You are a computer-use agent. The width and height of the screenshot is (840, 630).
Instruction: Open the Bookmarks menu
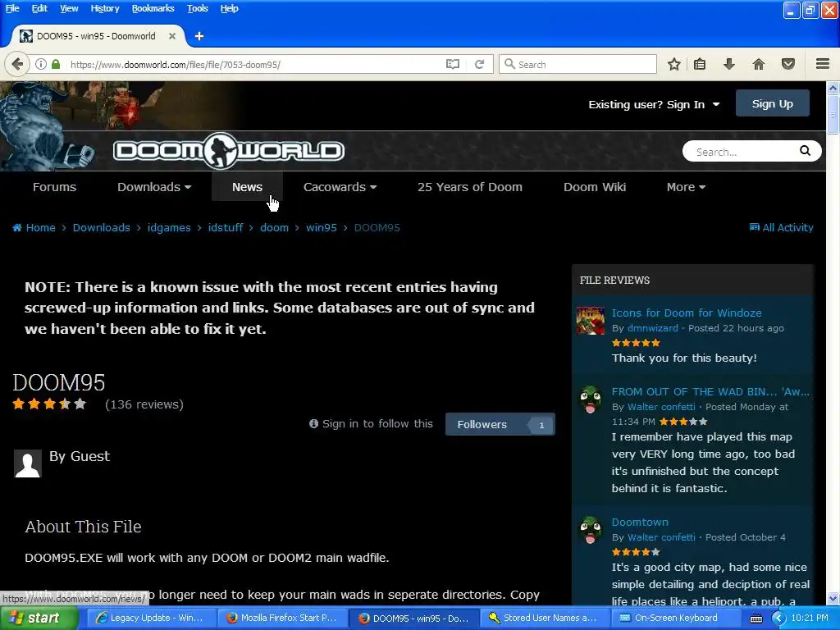tap(153, 8)
